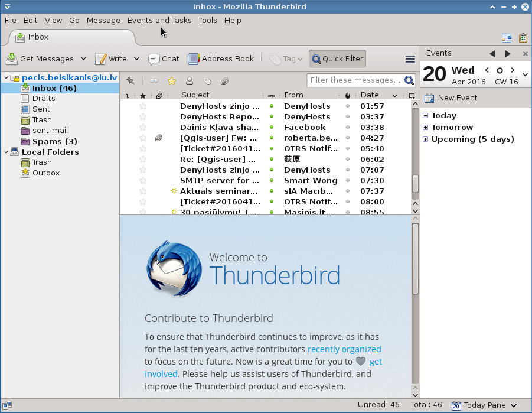The image size is (532, 413).
Task: Open the Edit menu
Action: [30, 20]
